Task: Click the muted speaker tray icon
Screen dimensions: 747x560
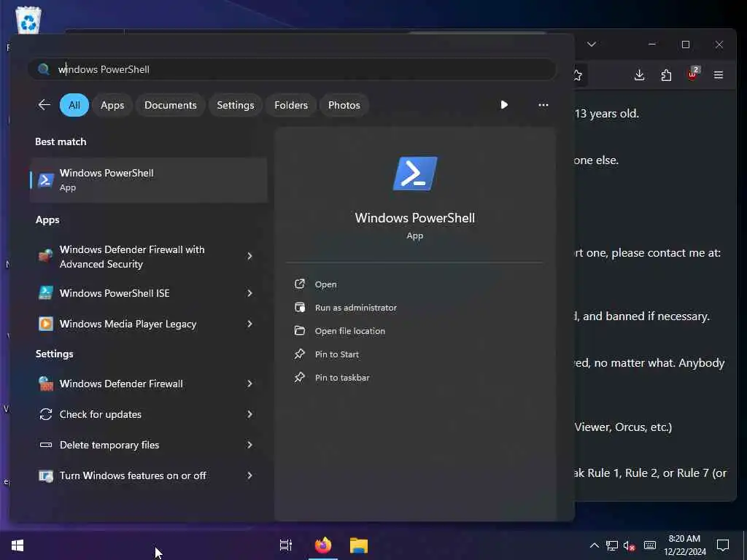Action: 630,545
